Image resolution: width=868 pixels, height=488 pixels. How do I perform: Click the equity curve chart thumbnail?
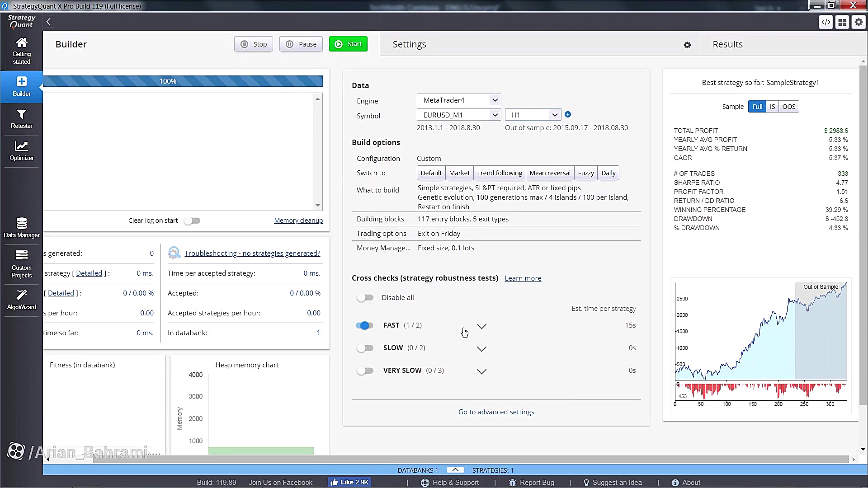pos(760,346)
